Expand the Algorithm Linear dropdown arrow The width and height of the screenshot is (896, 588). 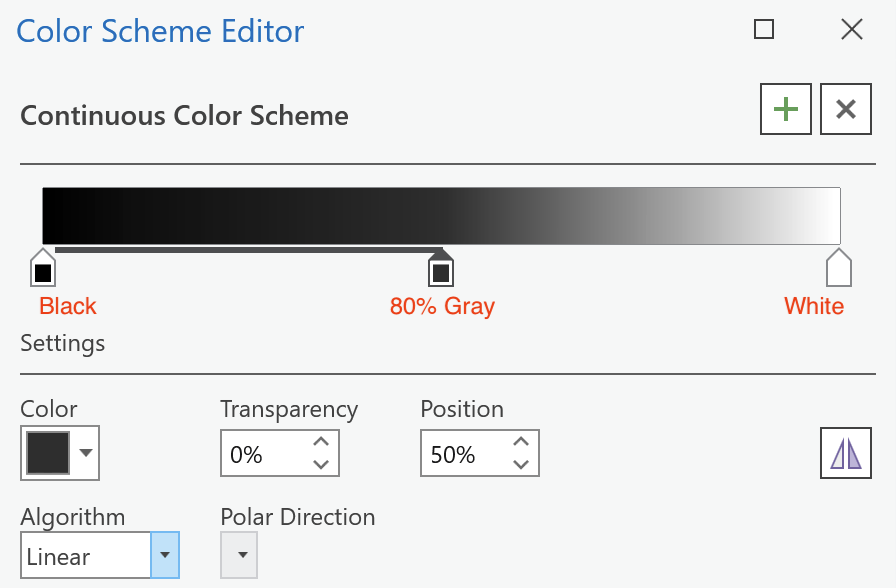pyautogui.click(x=165, y=555)
